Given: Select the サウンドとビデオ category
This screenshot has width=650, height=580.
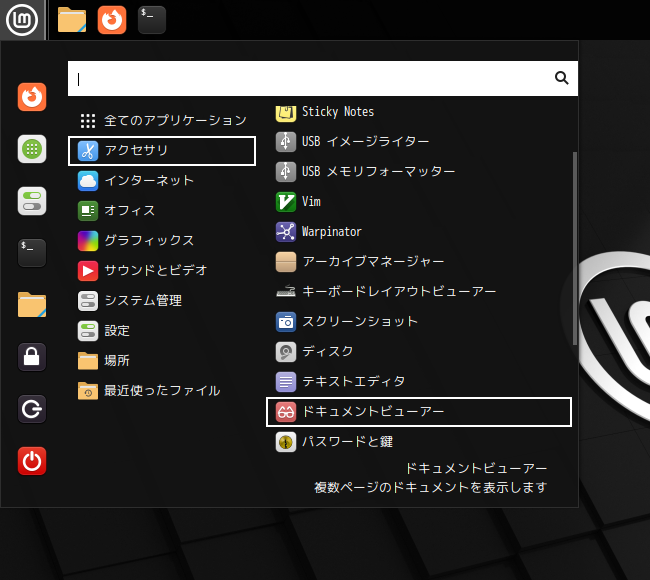Looking at the screenshot, I should (x=162, y=270).
